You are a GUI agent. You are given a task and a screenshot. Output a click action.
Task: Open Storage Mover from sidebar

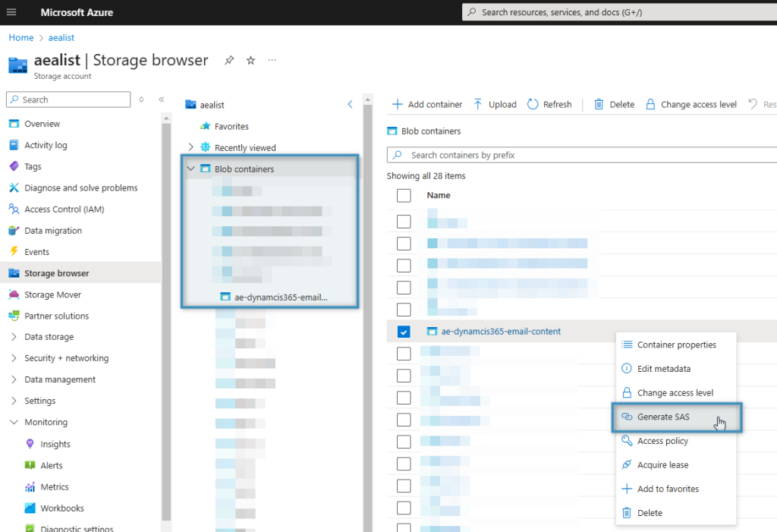52,294
